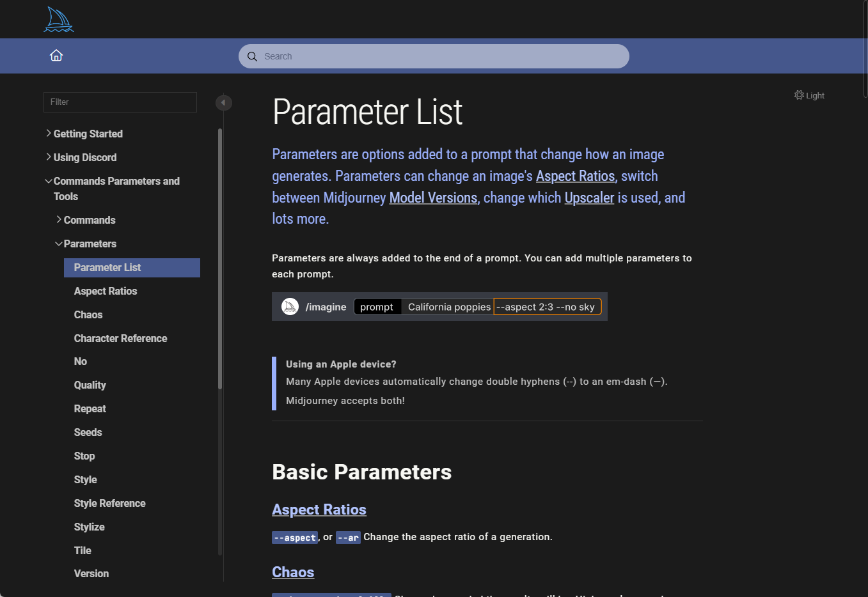This screenshot has height=597, width=868.
Task: Click the 'prompt' label box
Action: point(377,307)
